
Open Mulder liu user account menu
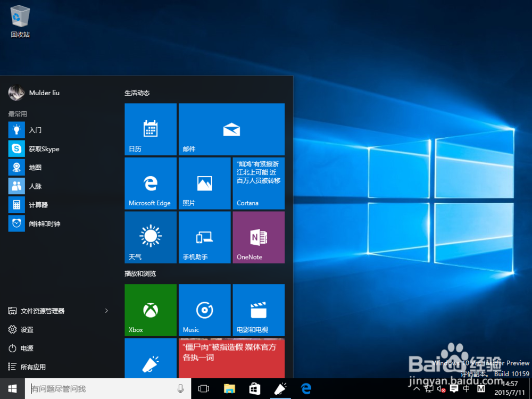34,93
